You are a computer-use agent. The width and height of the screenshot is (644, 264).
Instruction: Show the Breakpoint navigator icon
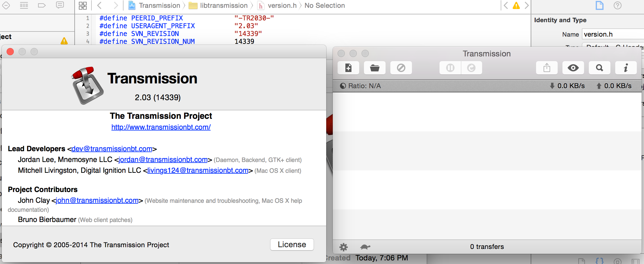coord(42,5)
